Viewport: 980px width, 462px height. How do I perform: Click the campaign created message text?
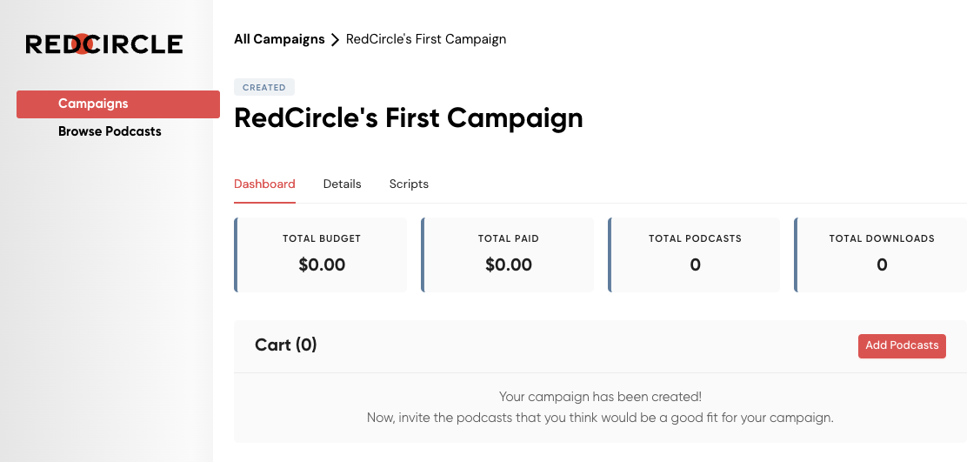click(x=600, y=397)
